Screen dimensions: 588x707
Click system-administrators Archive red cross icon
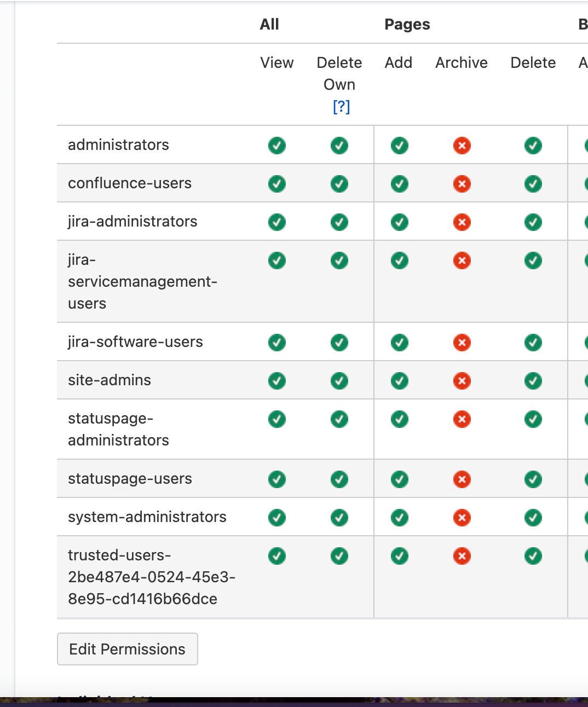click(x=462, y=518)
